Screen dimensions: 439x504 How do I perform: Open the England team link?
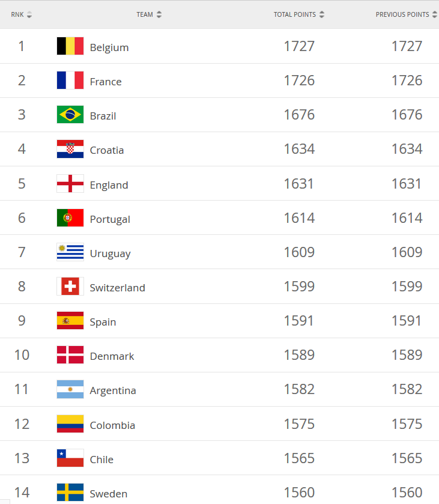click(109, 185)
